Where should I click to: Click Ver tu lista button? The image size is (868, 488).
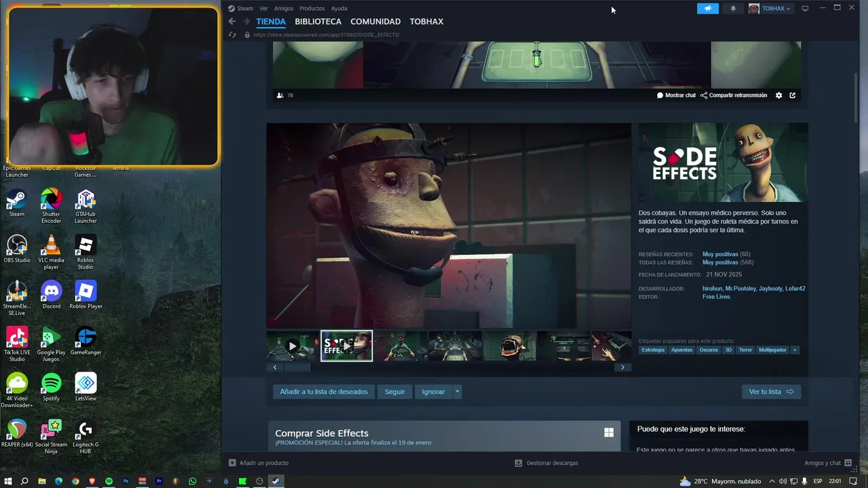771,392
